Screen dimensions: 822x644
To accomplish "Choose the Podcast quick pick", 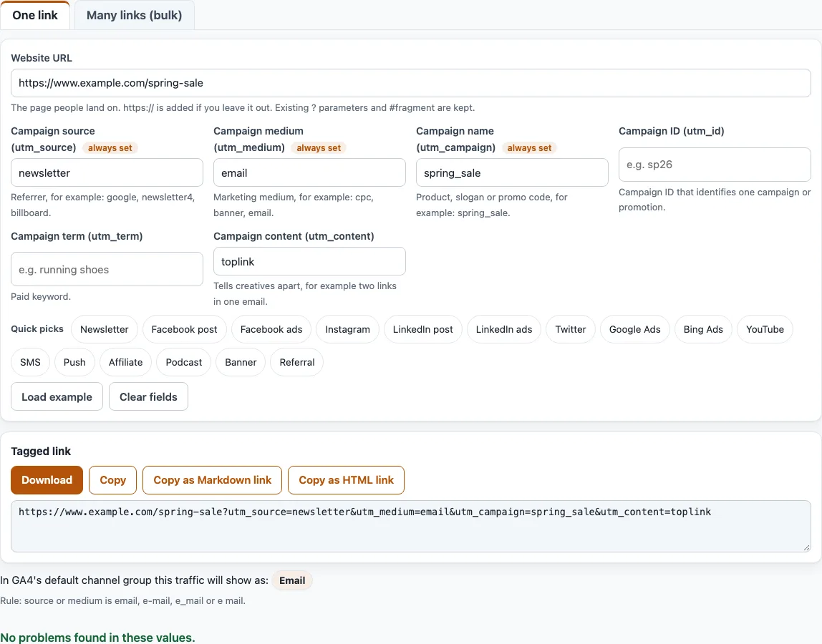I will click(183, 362).
